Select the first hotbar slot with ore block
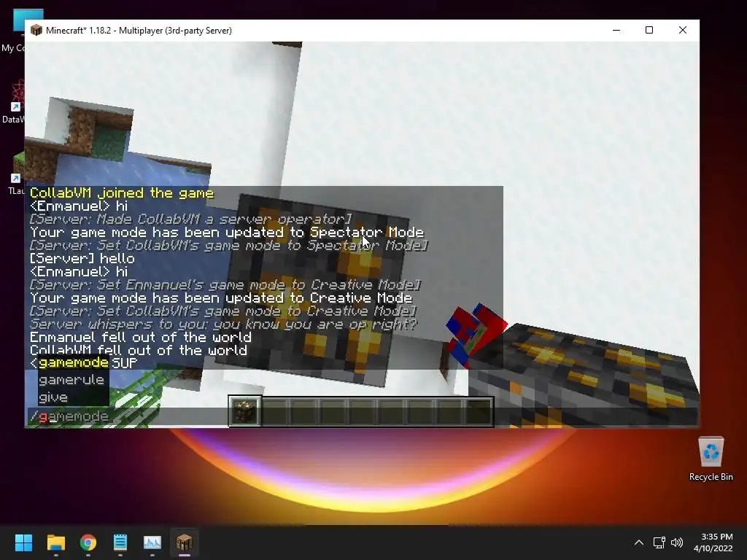 click(245, 411)
